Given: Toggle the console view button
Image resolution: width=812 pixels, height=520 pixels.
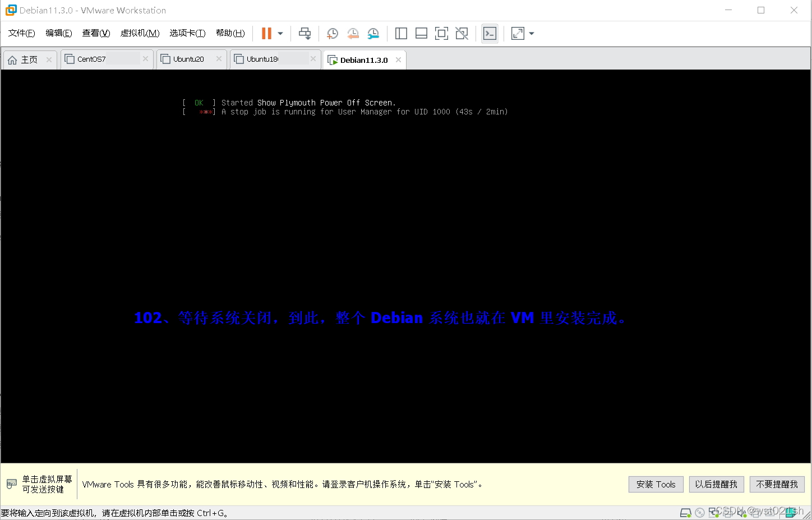Looking at the screenshot, I should 490,34.
